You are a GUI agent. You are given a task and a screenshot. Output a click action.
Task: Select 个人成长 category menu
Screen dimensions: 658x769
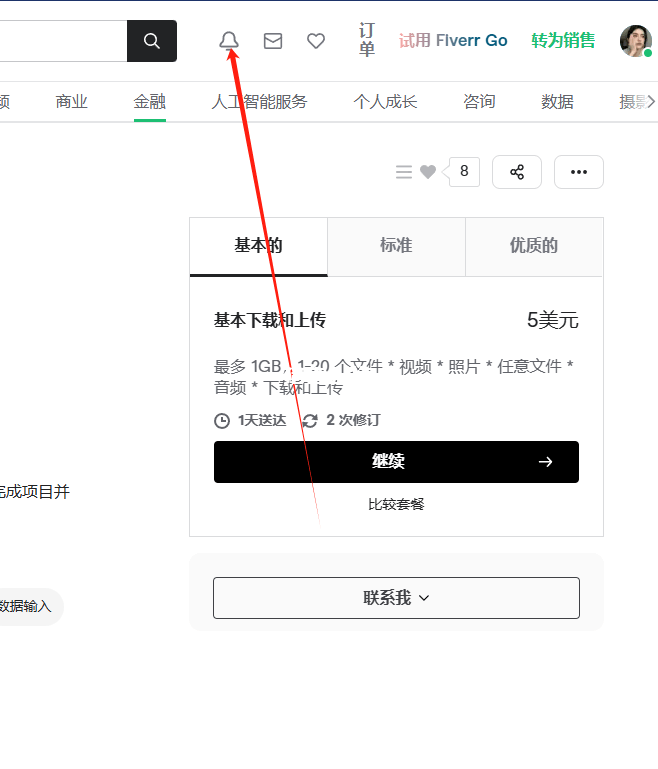point(385,102)
